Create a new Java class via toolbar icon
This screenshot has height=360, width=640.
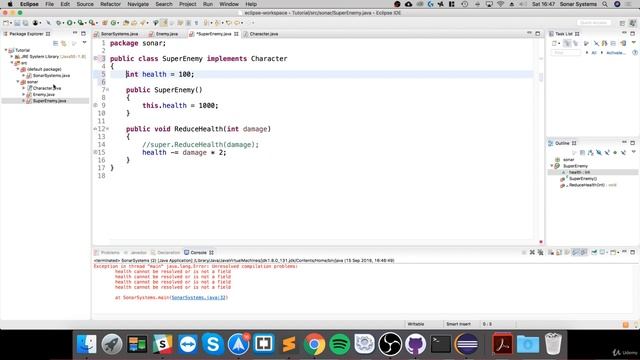(x=113, y=23)
